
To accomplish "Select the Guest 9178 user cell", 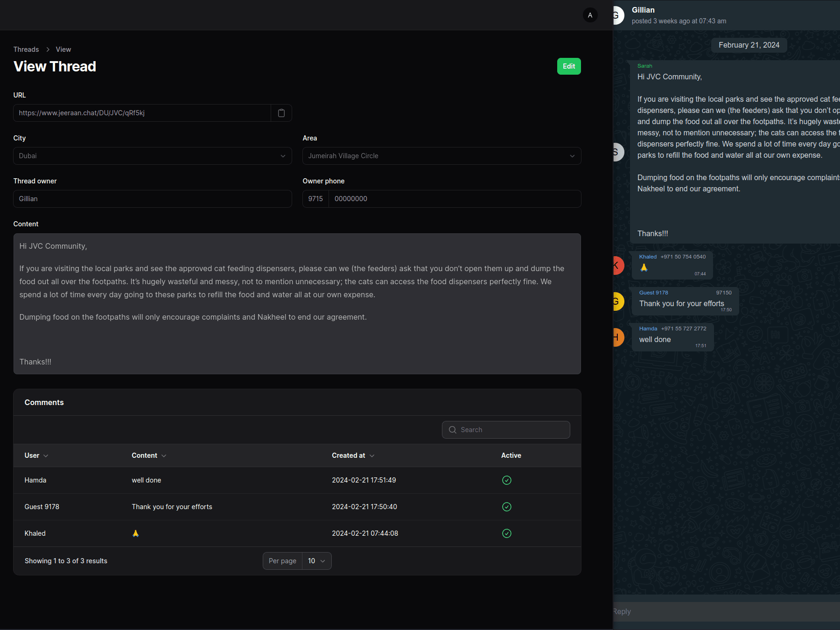I will pyautogui.click(x=42, y=507).
